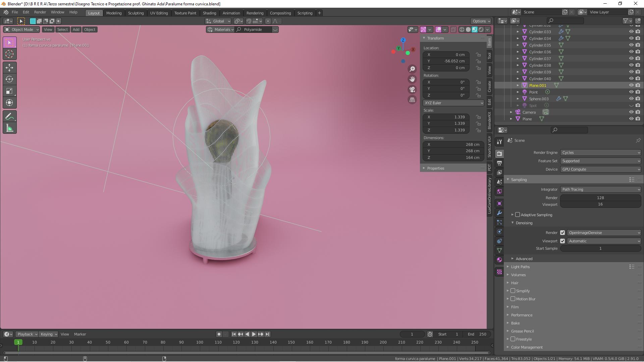Click the zoom view magnifier icon

(x=412, y=69)
